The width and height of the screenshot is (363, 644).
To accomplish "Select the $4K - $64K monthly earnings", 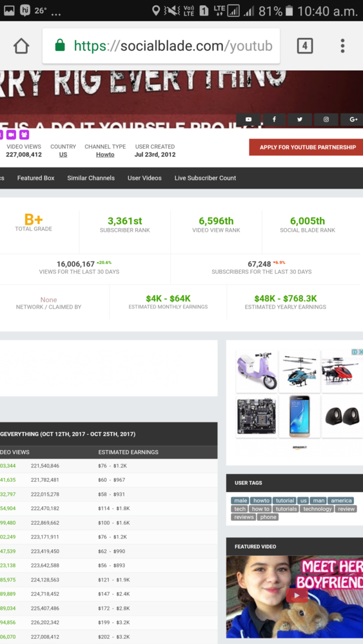I will point(168,299).
